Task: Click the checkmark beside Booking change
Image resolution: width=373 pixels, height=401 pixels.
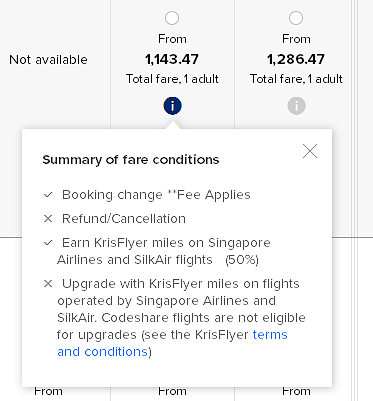Action: click(48, 195)
